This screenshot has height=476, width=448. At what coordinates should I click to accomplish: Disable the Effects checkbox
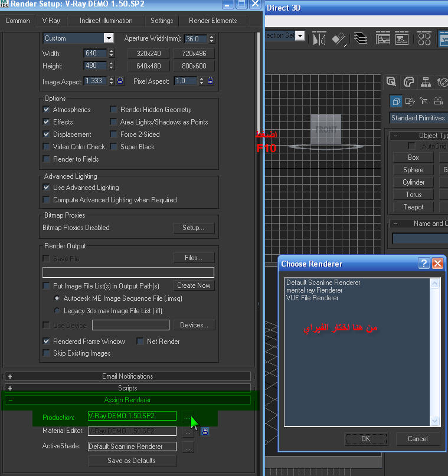coord(47,122)
